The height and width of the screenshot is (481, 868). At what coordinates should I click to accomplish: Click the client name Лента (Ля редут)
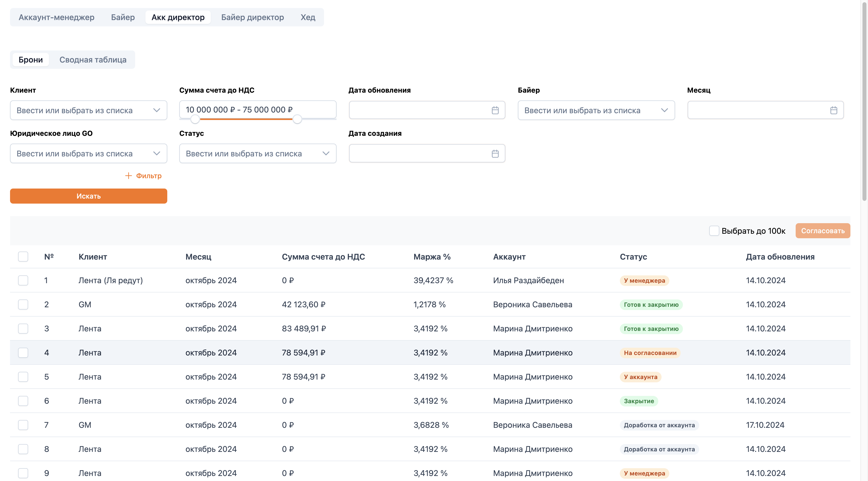pyautogui.click(x=111, y=280)
